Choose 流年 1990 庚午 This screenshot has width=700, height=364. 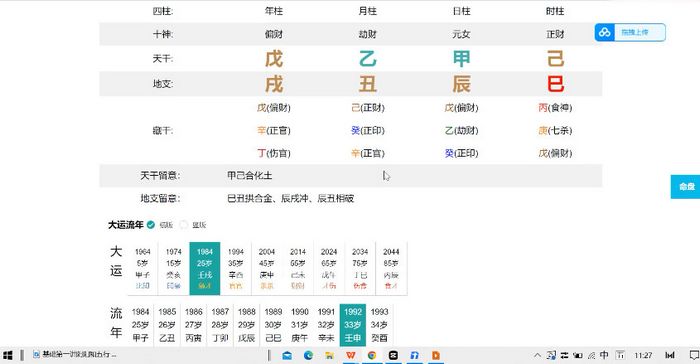pos(300,325)
